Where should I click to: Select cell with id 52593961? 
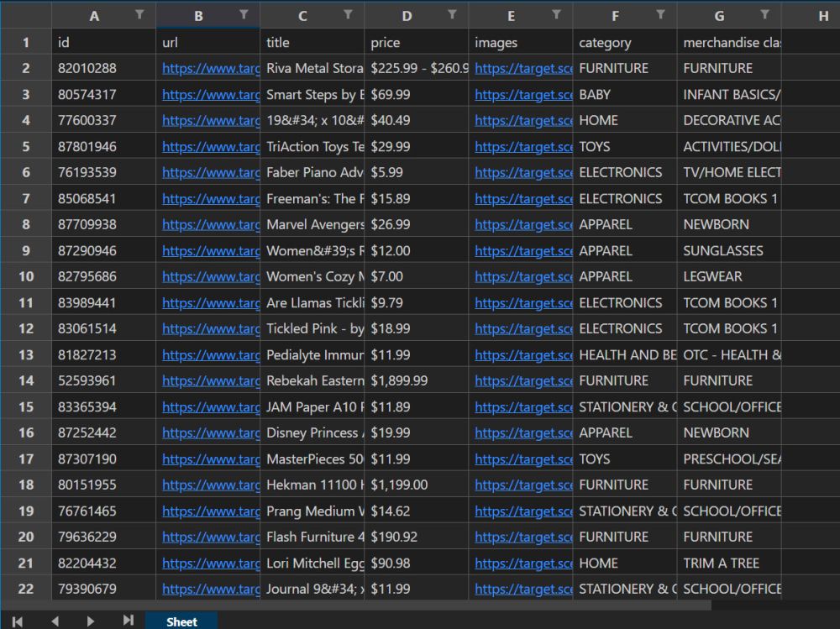tap(104, 381)
